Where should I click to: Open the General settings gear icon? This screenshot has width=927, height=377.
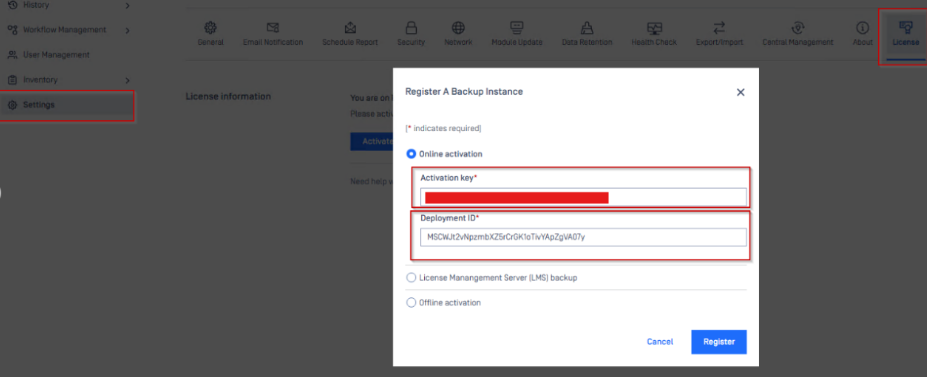click(210, 28)
